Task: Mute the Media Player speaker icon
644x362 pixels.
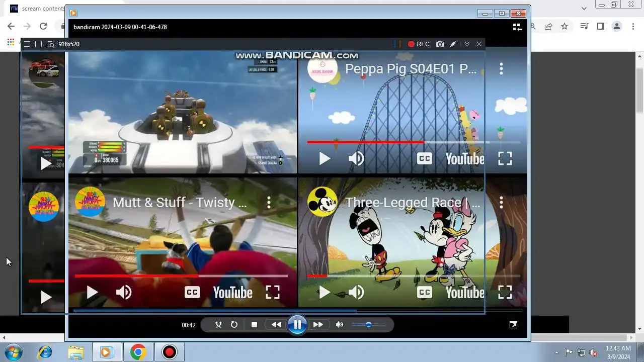Action: [340, 325]
